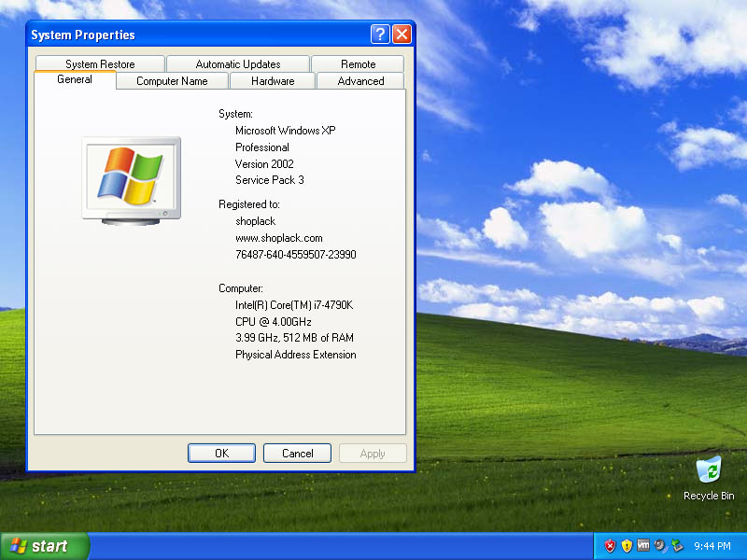Click the 'Recycle Bin' label text
The height and width of the screenshot is (560, 747).
[x=709, y=496]
